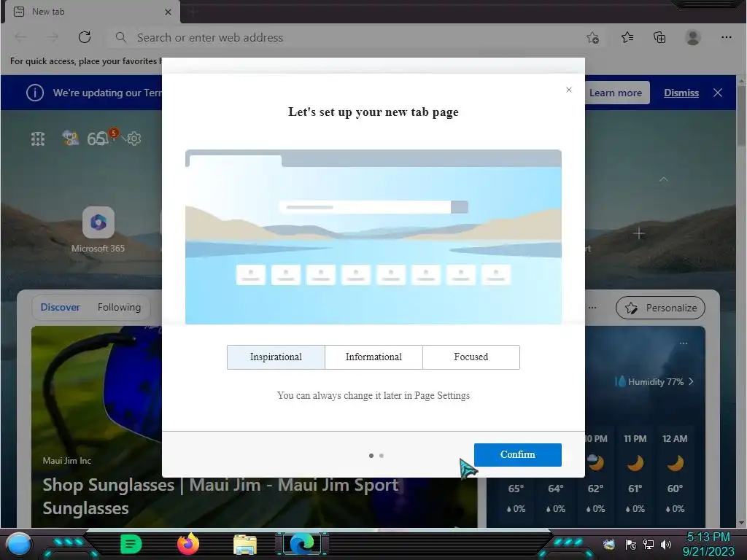
Task: Click the Action Center flag icon
Action: pyautogui.click(x=631, y=544)
